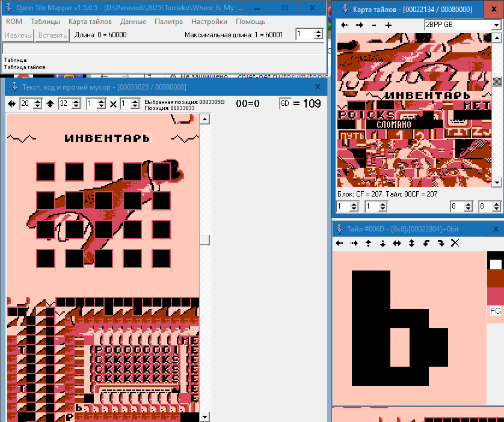Rotate the tile counterclockwise
504x422 pixels.
click(x=426, y=243)
